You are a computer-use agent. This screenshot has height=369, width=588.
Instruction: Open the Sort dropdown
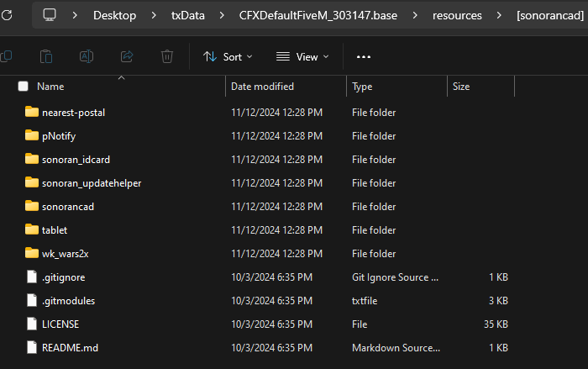(x=228, y=56)
